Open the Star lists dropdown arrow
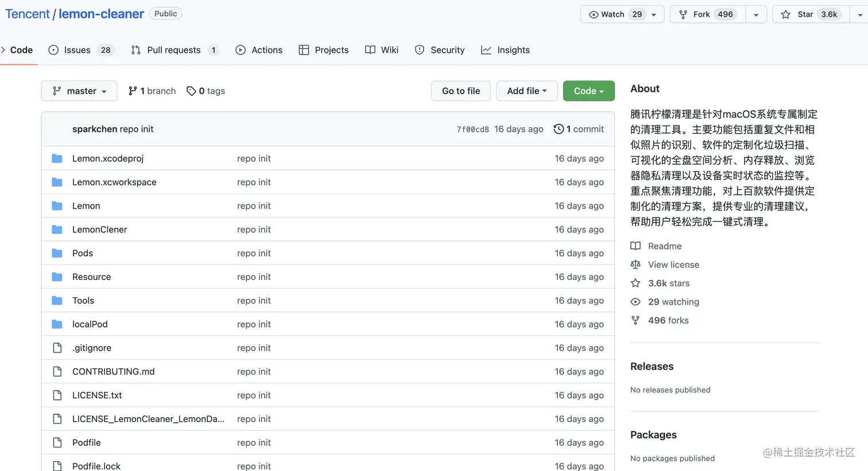This screenshot has width=868, height=471. click(x=859, y=14)
